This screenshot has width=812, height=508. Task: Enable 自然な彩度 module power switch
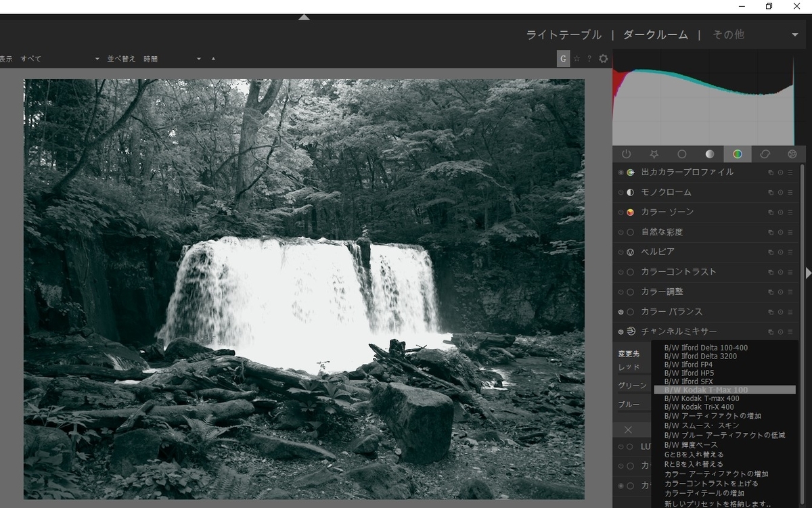pyautogui.click(x=621, y=233)
